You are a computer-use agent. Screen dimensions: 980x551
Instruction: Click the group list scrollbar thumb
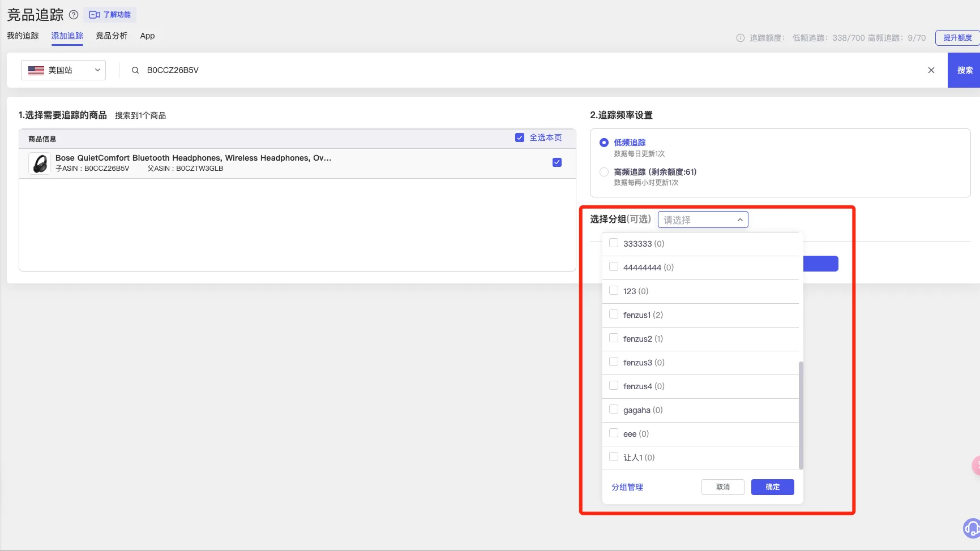tap(801, 415)
